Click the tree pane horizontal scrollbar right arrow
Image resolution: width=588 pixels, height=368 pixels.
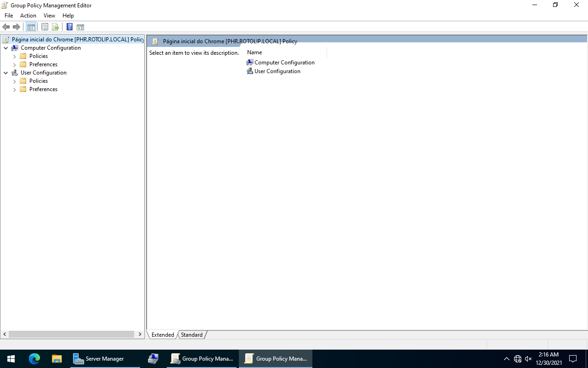(140, 334)
